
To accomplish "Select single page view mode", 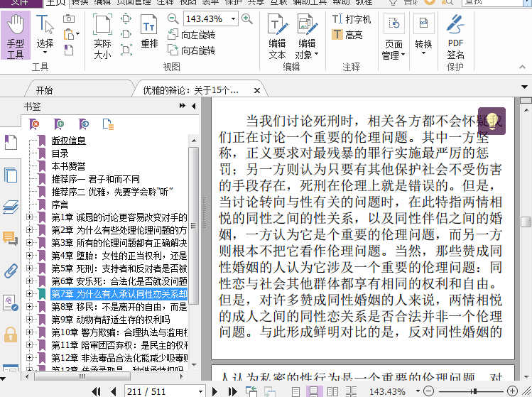I will (x=296, y=391).
